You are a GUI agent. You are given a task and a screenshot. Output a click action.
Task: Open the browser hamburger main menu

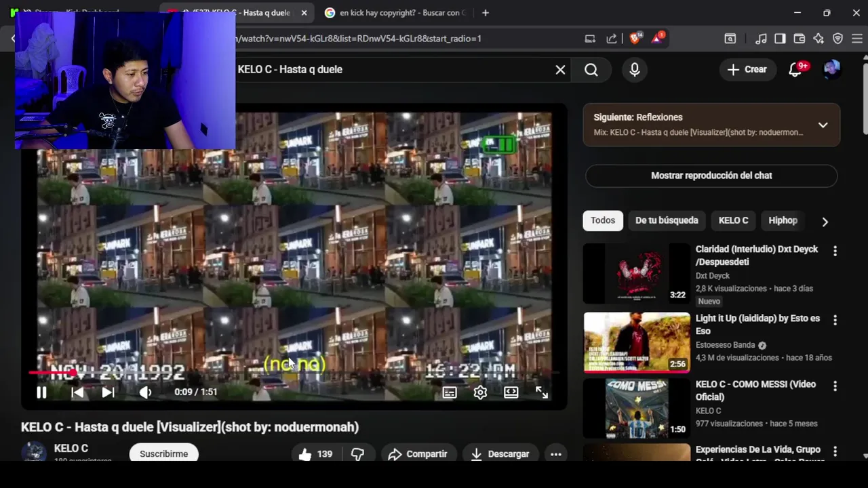click(856, 39)
